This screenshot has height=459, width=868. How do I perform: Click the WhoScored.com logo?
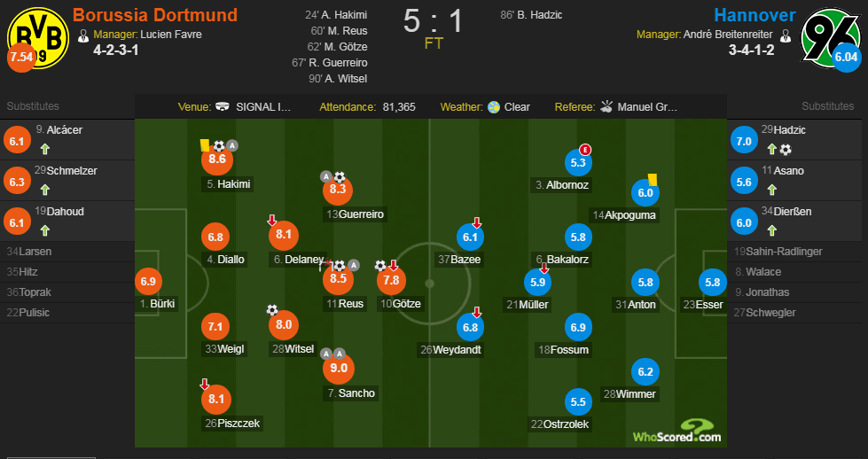coord(677,432)
